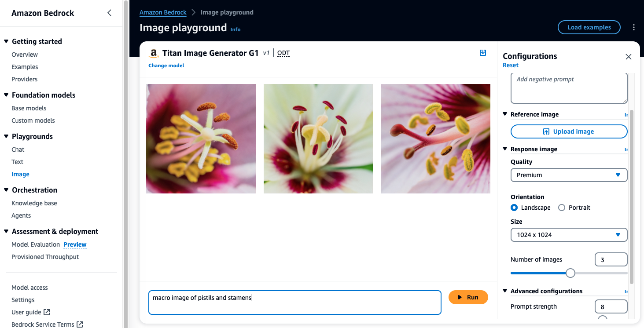644x328 pixels.
Task: Open Bedrock Service Terms external link
Action: click(47, 324)
